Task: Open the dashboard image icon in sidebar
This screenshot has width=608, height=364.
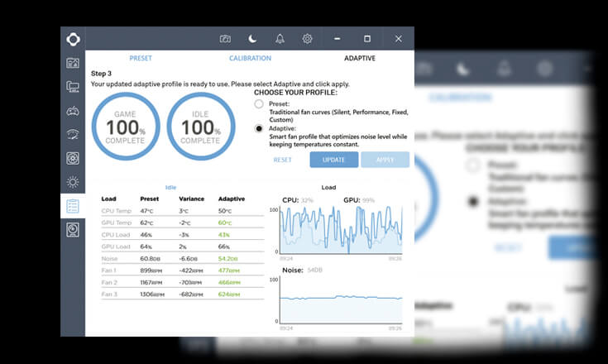Action: [x=73, y=63]
